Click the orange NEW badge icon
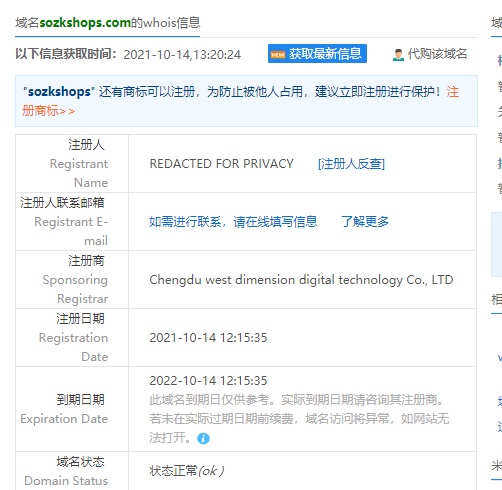 point(278,55)
